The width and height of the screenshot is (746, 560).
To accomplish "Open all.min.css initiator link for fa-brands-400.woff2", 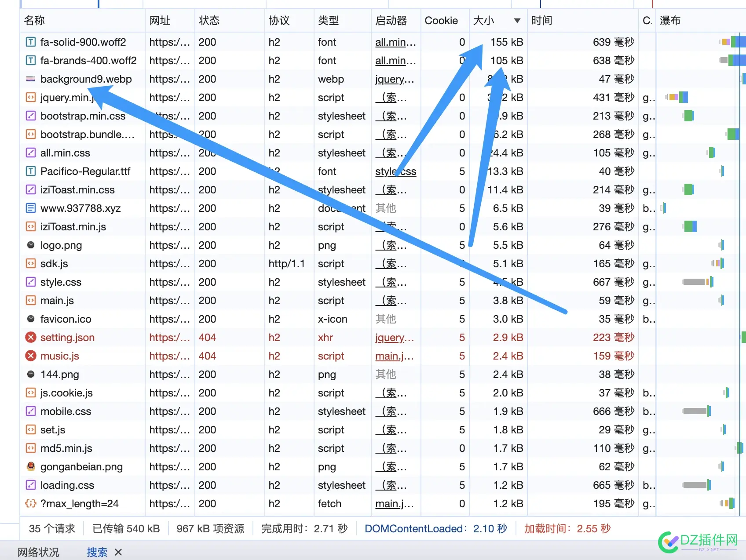I will 395,61.
